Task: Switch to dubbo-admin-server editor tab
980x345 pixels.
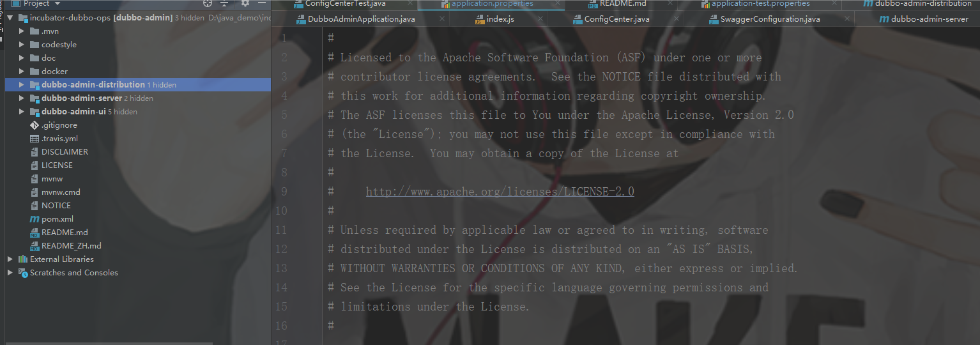Action: [x=930, y=19]
